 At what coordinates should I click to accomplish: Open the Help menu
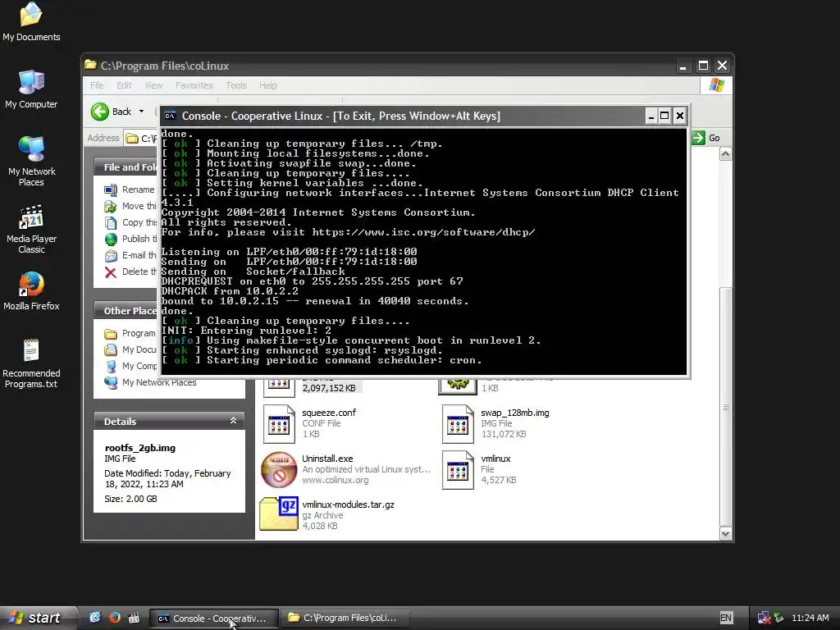coord(268,85)
